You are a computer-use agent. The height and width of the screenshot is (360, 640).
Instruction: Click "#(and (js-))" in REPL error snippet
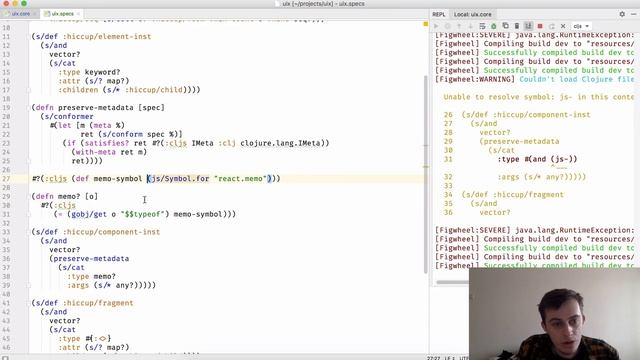point(551,159)
